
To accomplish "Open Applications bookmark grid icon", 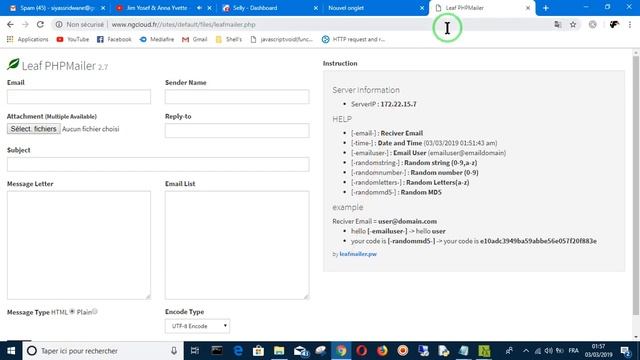I will pos(10,39).
